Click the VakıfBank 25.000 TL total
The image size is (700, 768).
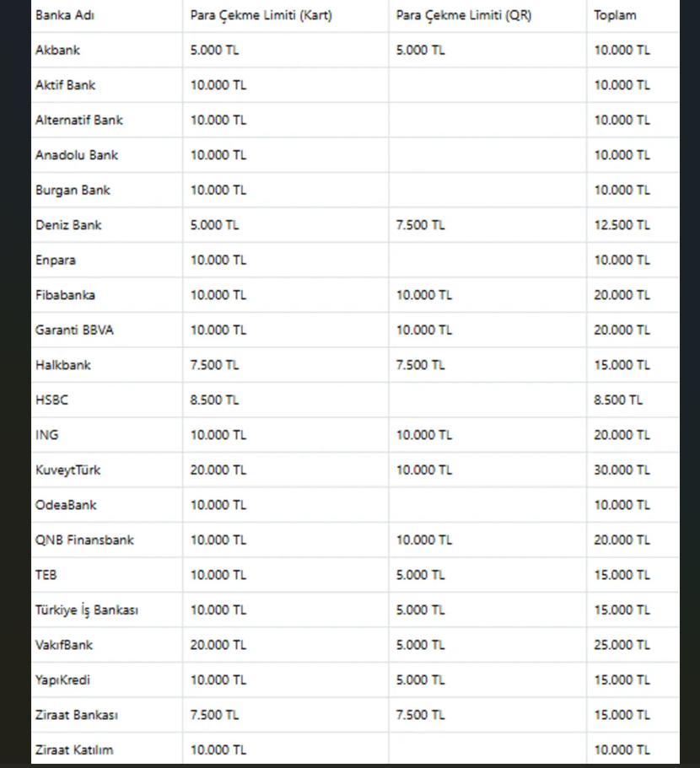[x=622, y=645]
